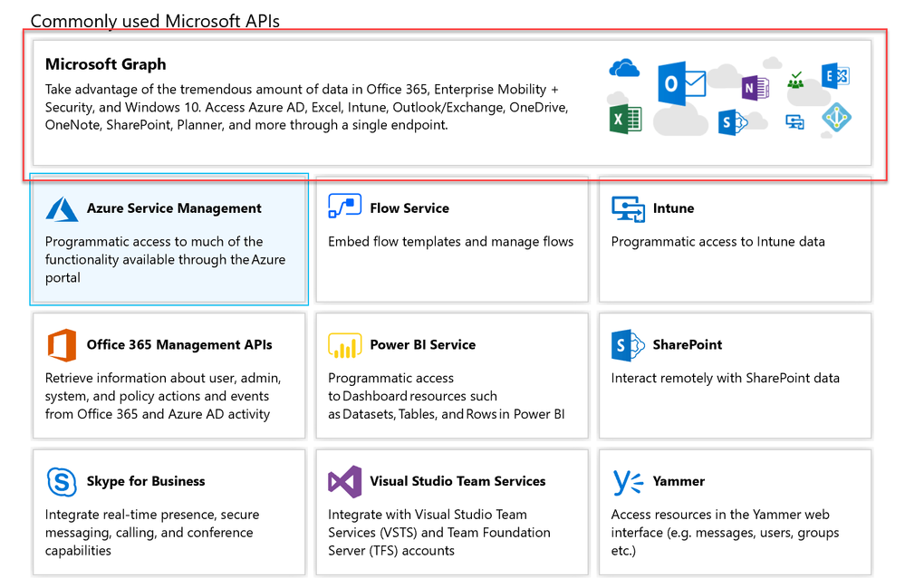Click the Skype for Business description text

coord(152,533)
